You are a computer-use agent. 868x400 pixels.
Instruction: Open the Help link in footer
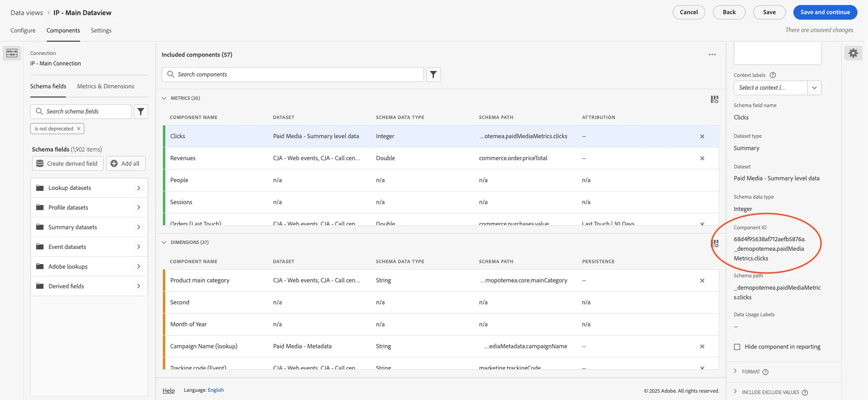point(168,391)
